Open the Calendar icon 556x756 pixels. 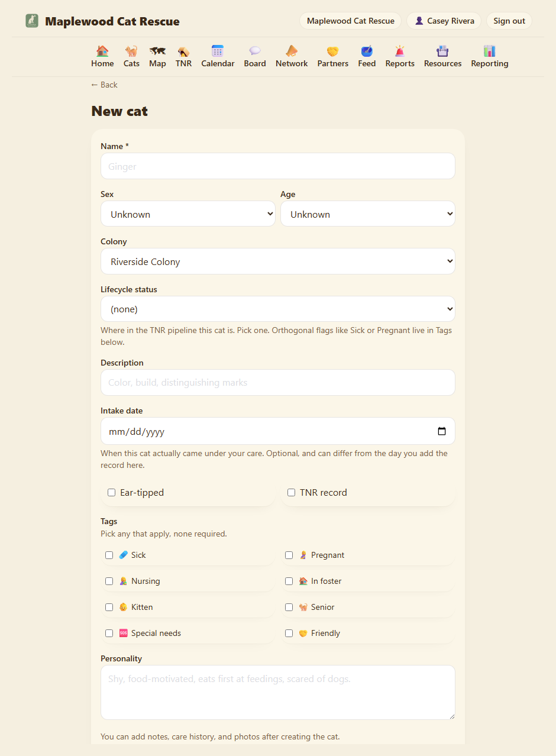(218, 51)
